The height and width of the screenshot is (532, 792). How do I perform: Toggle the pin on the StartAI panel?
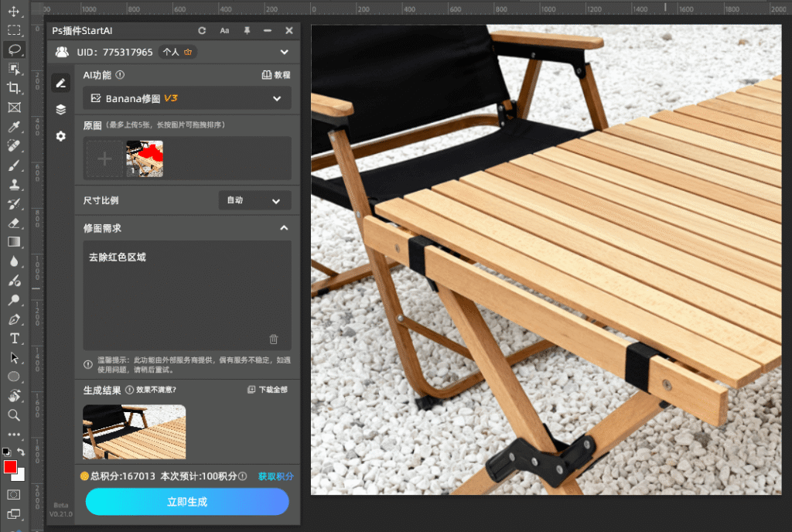(x=246, y=30)
